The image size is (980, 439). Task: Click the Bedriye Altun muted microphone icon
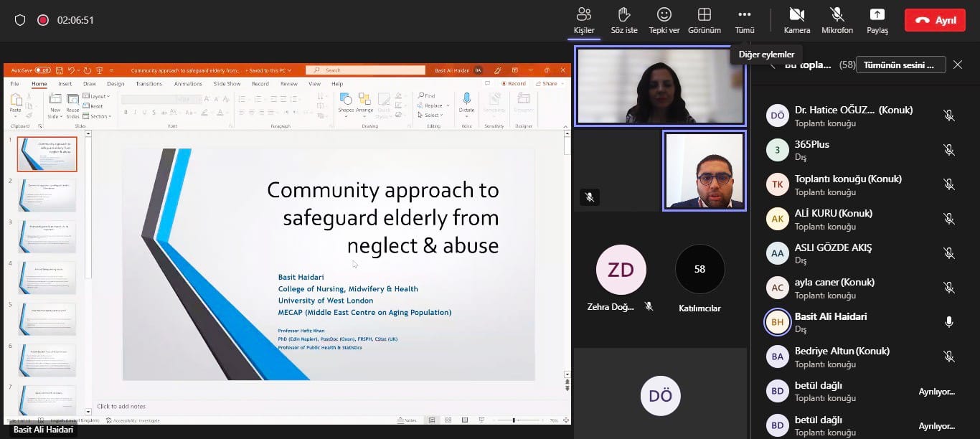(x=948, y=357)
